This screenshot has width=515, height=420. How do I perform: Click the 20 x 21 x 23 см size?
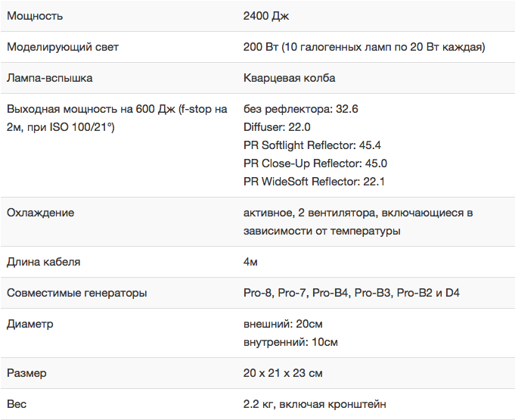tap(283, 373)
